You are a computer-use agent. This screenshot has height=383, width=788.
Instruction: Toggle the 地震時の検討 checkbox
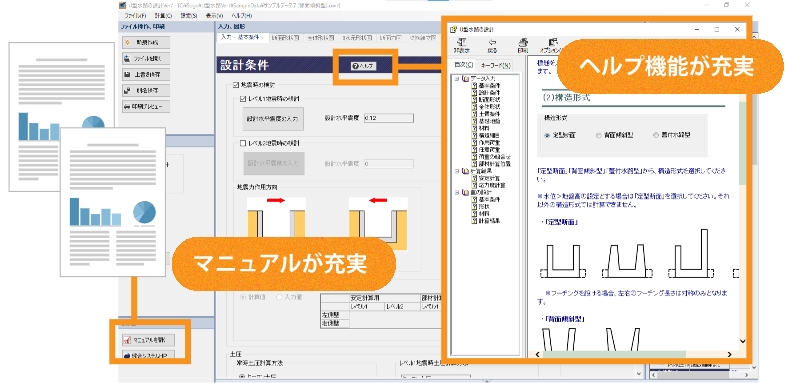(x=236, y=85)
